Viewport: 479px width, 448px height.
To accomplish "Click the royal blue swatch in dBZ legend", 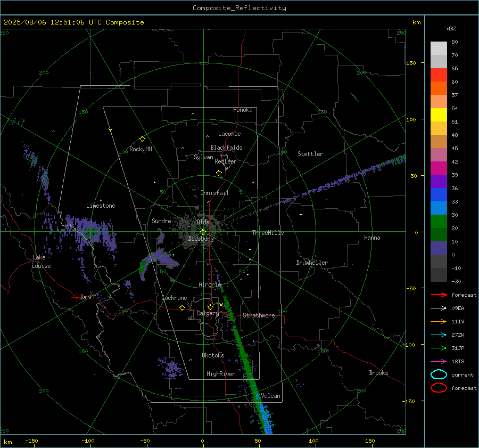I will coord(439,194).
